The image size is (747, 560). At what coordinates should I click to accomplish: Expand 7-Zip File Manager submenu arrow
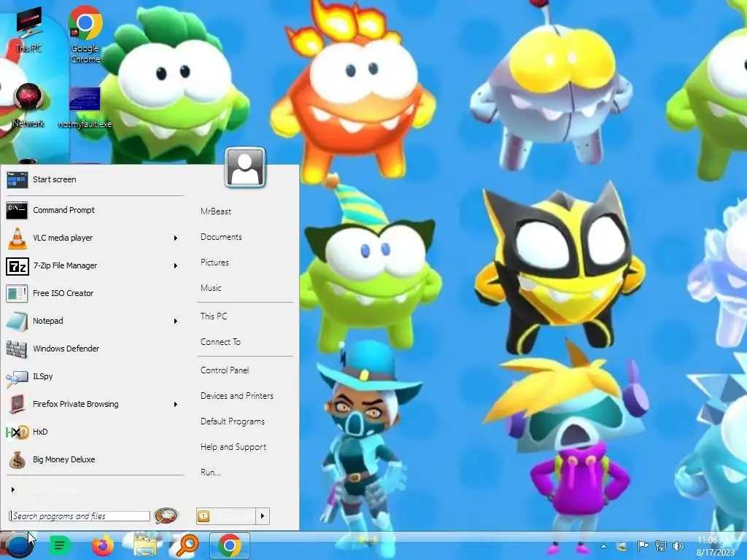tap(175, 265)
